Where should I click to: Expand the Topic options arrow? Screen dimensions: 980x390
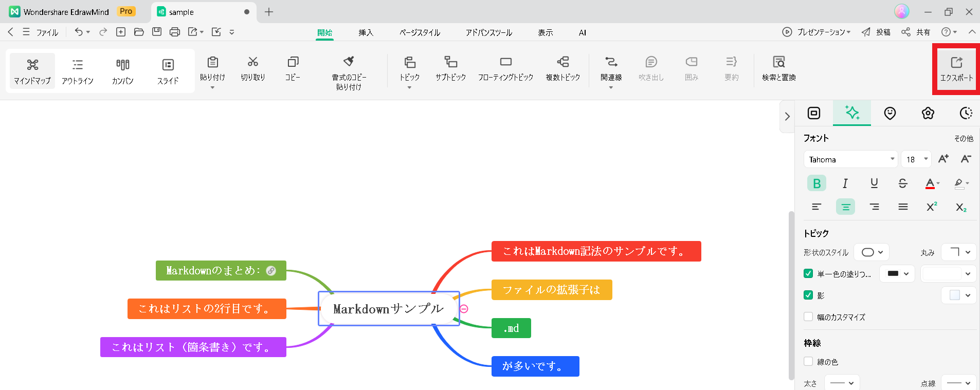click(409, 88)
